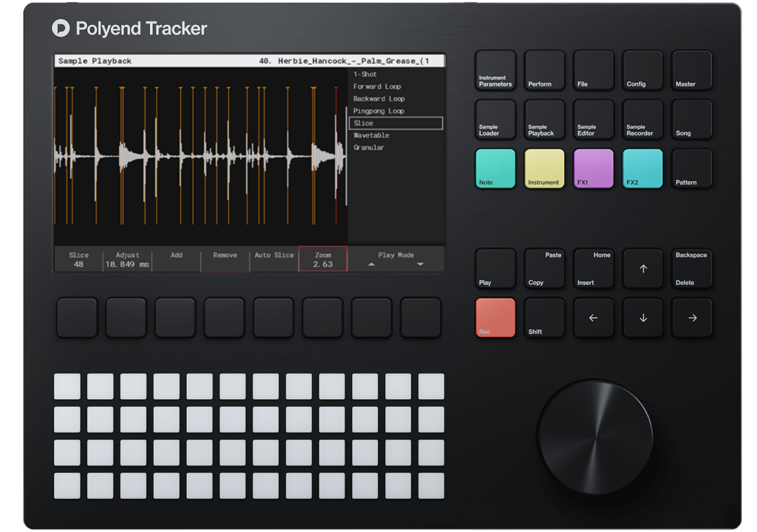Select Slice play mode
Screen dimensions: 757x532
[396, 123]
